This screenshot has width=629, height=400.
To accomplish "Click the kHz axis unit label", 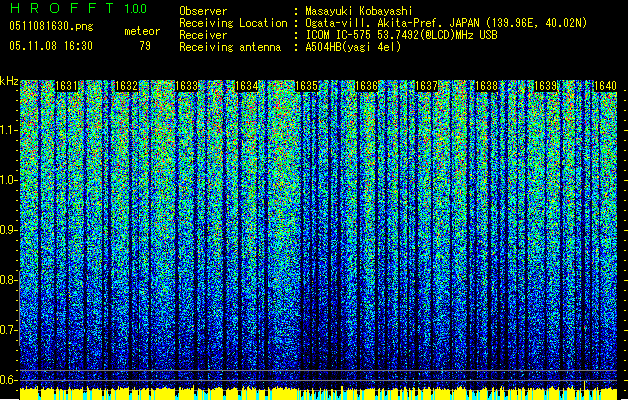I will (x=9, y=81).
